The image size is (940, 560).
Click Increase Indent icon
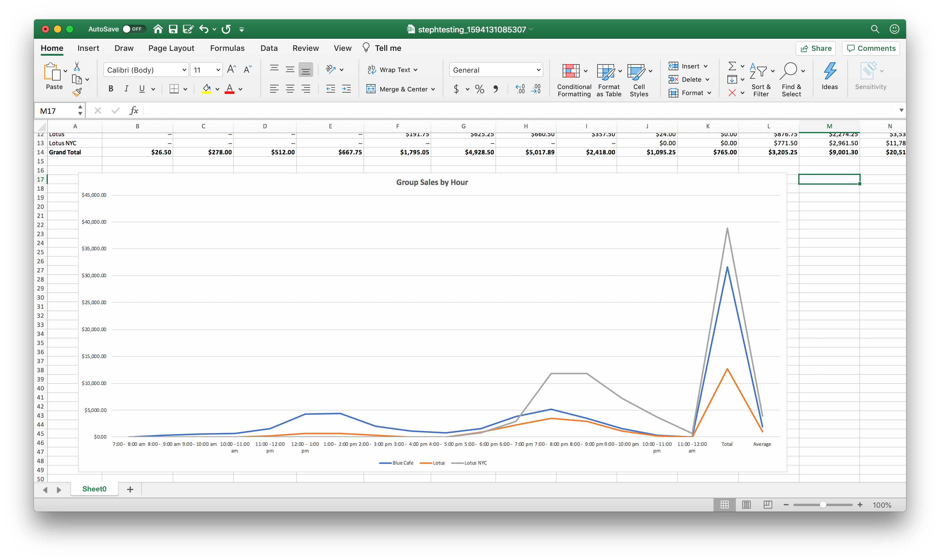tap(346, 89)
